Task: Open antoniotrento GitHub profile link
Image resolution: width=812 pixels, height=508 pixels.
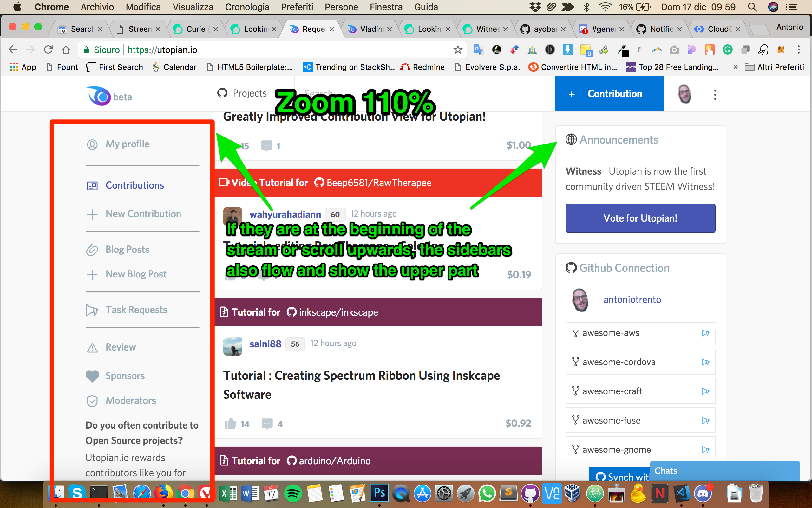Action: 632,300
